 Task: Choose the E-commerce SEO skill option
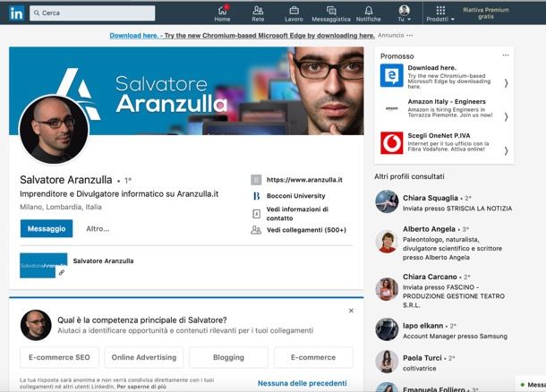(x=59, y=357)
